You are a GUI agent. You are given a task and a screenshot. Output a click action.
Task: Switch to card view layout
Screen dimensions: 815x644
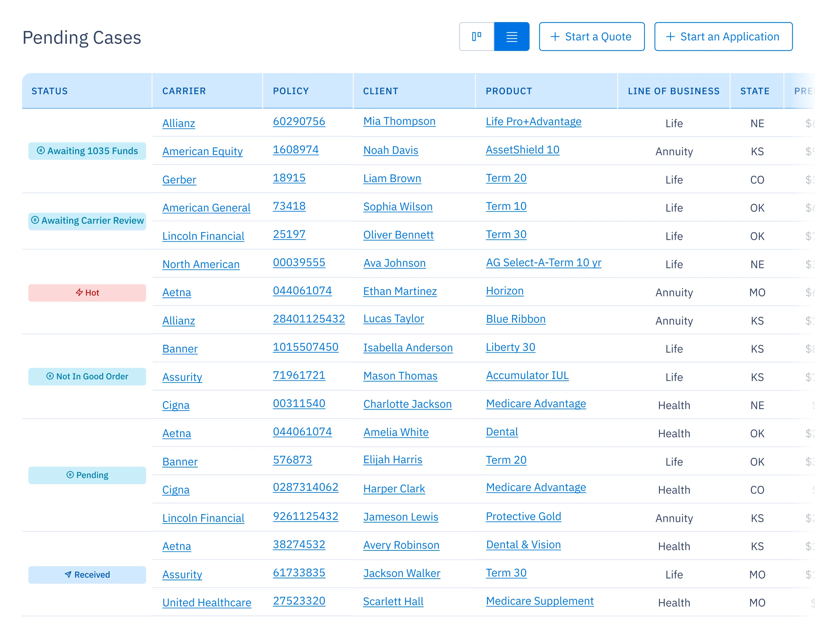477,36
